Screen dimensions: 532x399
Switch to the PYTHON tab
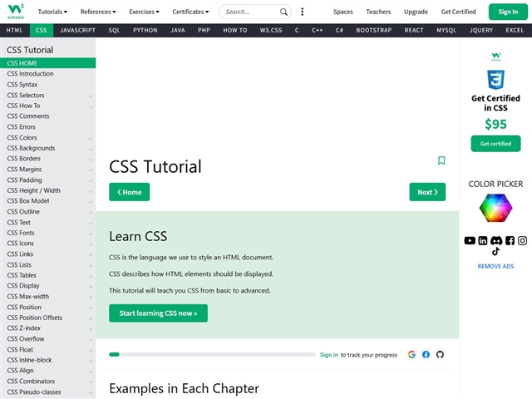145,30
